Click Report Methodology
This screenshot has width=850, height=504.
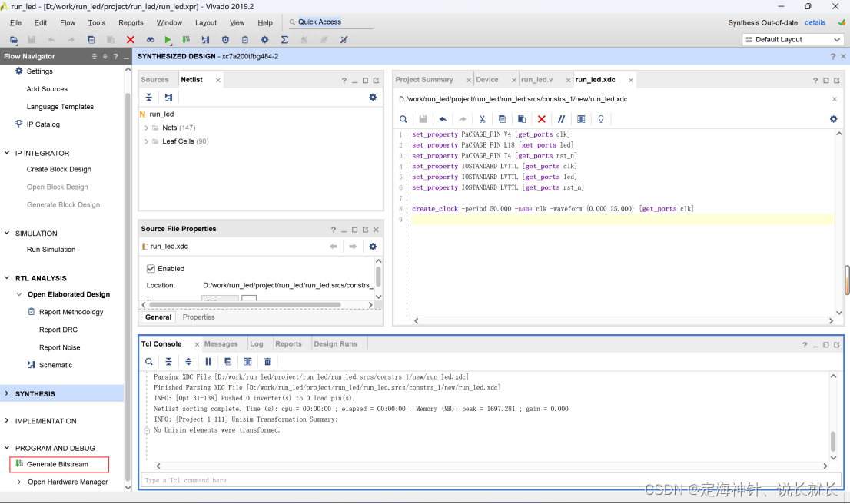[71, 312]
